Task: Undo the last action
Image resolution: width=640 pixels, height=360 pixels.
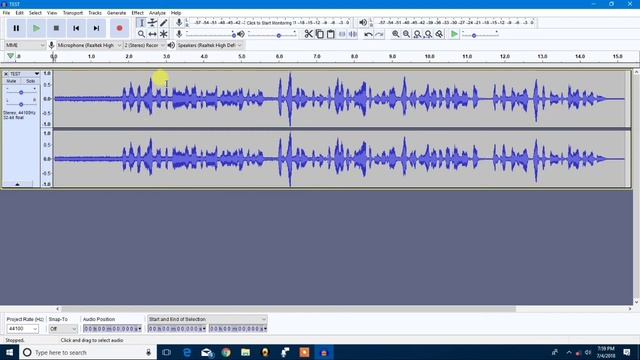Action: click(368, 34)
